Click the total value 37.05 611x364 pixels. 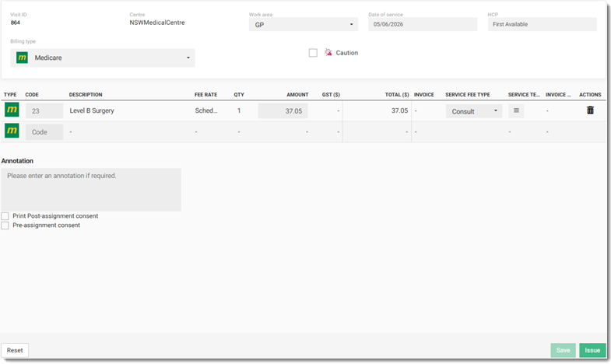(399, 110)
